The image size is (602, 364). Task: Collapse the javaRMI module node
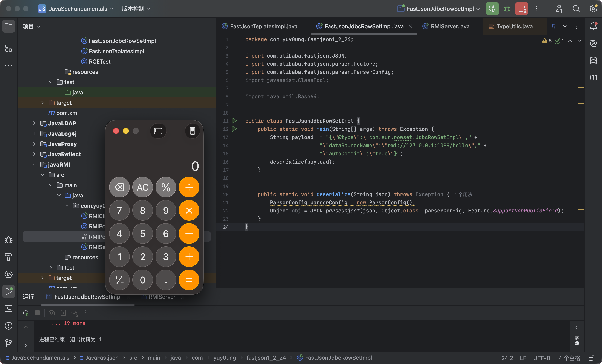[34, 165]
